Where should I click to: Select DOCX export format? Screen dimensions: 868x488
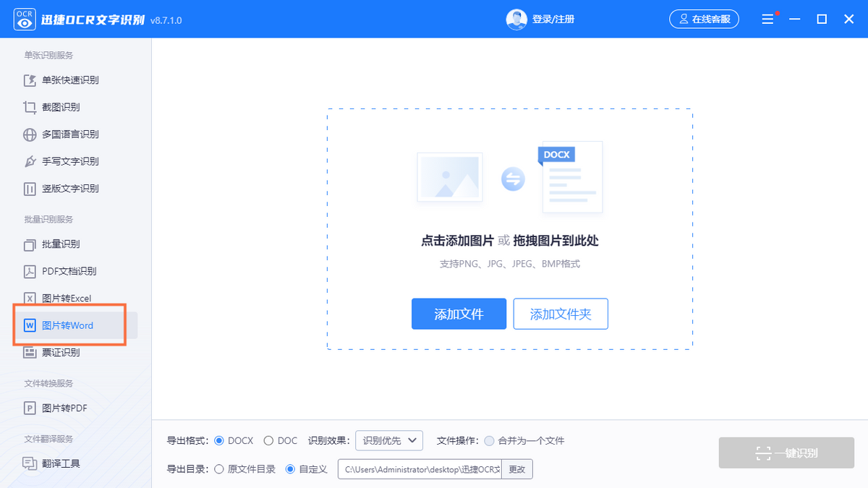[x=234, y=440]
